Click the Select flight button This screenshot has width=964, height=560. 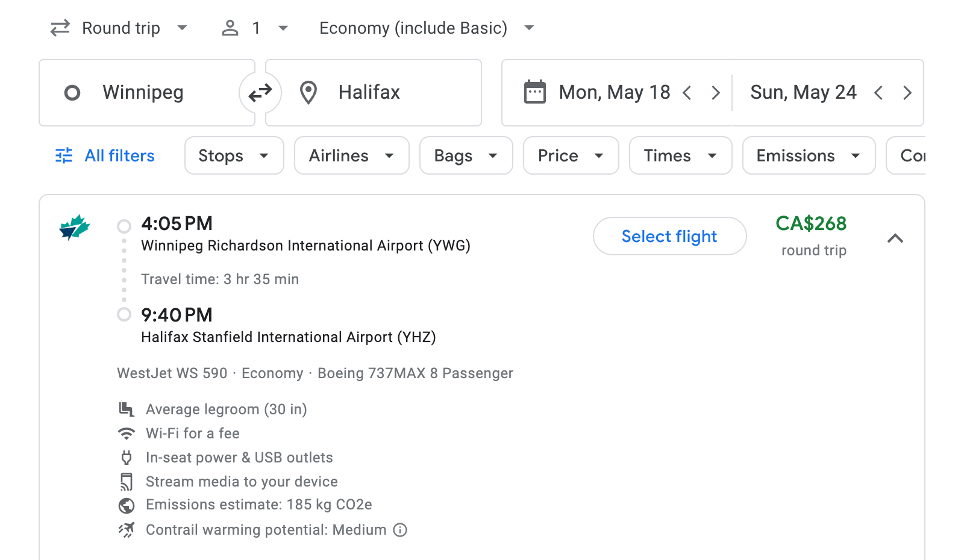pyautogui.click(x=669, y=236)
